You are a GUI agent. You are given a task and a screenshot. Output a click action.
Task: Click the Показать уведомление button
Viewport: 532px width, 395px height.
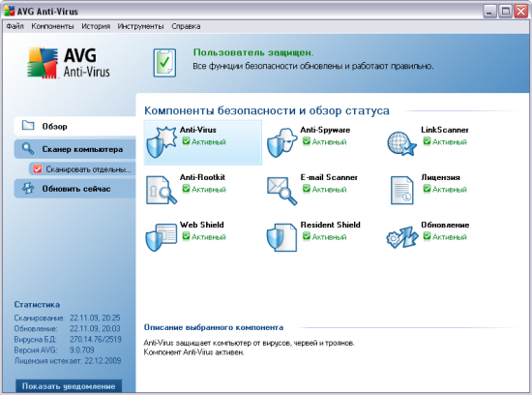click(69, 386)
